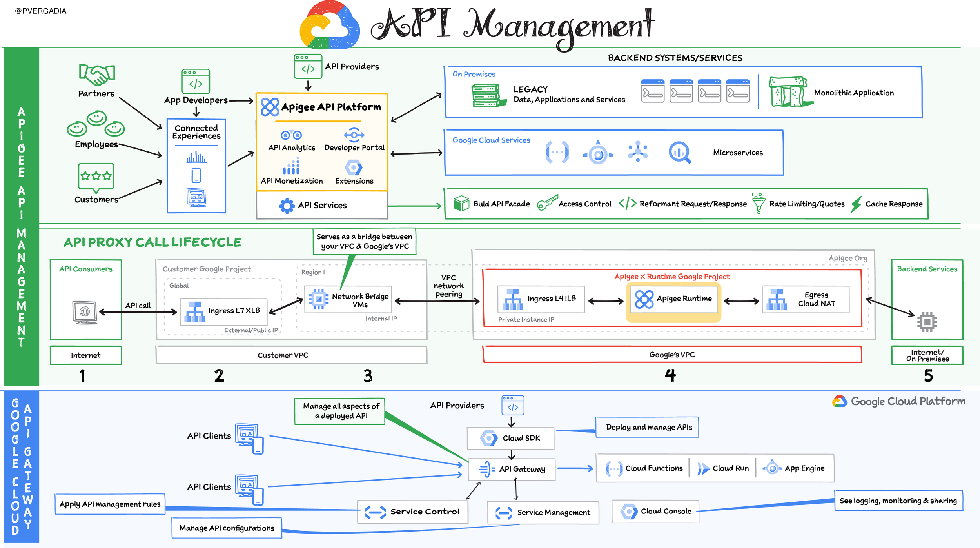Click the Cloud Run icon
This screenshot has width=980, height=548.
(703, 468)
